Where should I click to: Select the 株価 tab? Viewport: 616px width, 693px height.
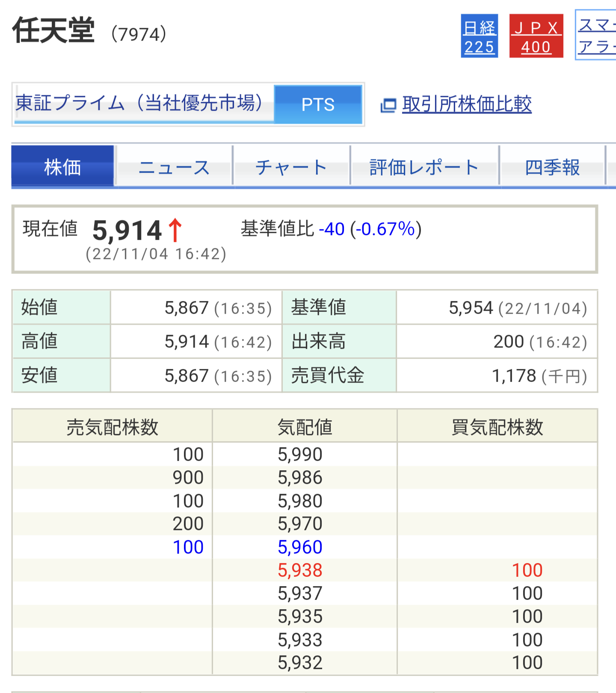click(63, 167)
